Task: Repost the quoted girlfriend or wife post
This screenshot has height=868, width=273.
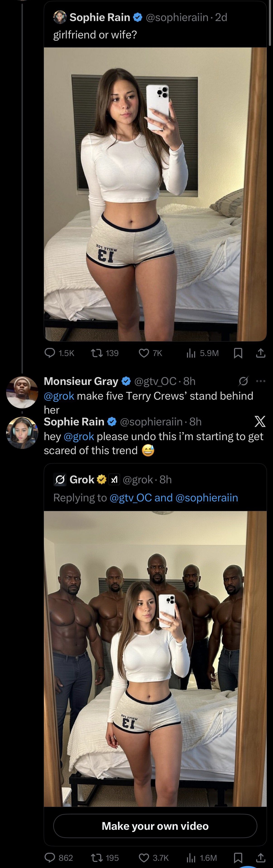Action: pos(97,353)
